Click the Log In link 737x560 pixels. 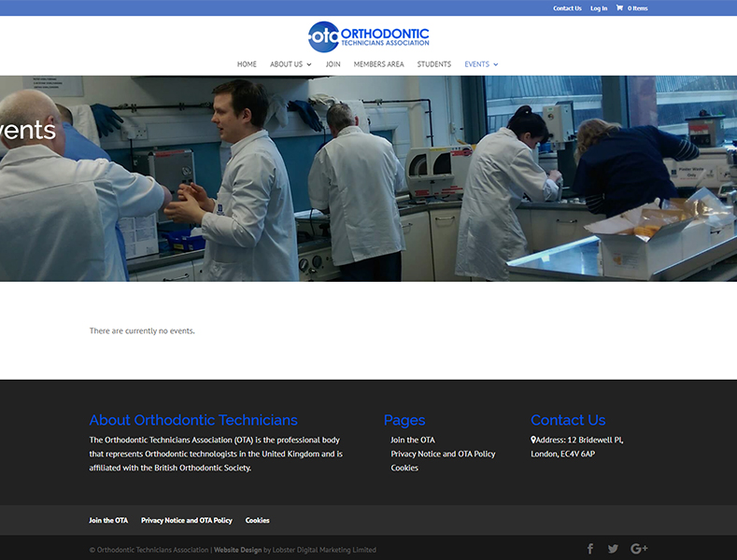pyautogui.click(x=599, y=8)
